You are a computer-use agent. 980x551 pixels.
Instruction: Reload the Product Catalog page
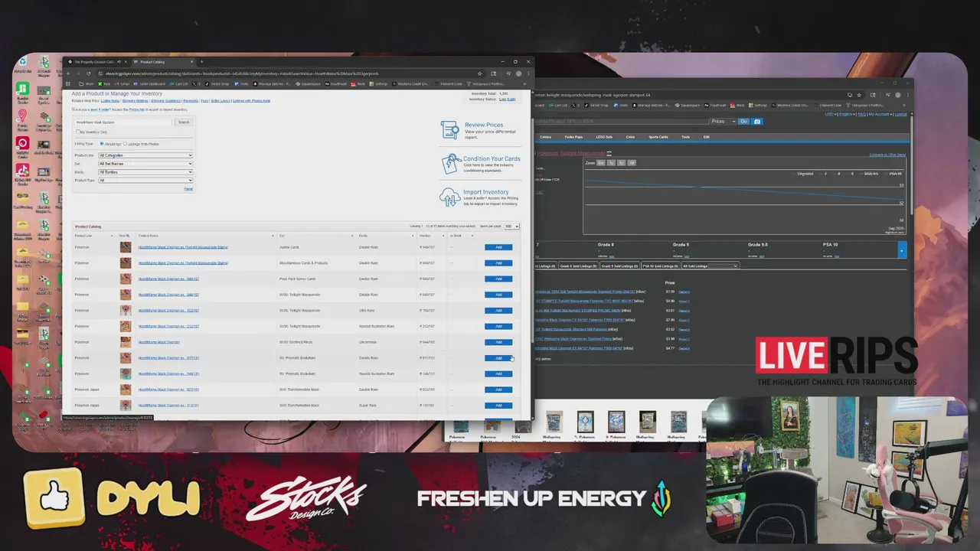(88, 73)
